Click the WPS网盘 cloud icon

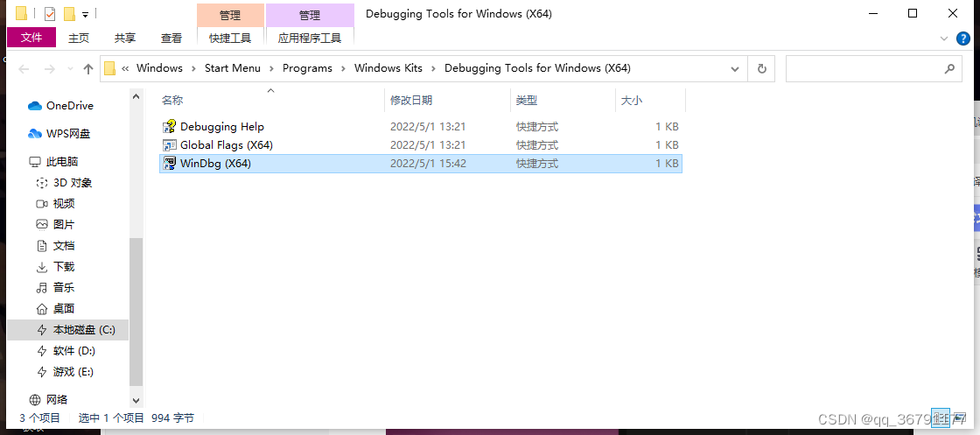pyautogui.click(x=34, y=134)
